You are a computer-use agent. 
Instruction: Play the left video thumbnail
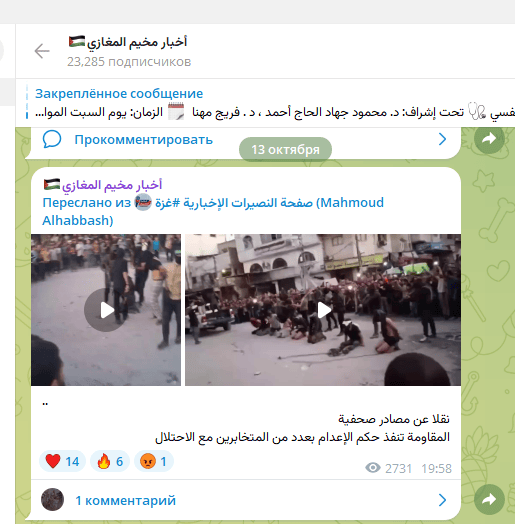pyautogui.click(x=106, y=310)
